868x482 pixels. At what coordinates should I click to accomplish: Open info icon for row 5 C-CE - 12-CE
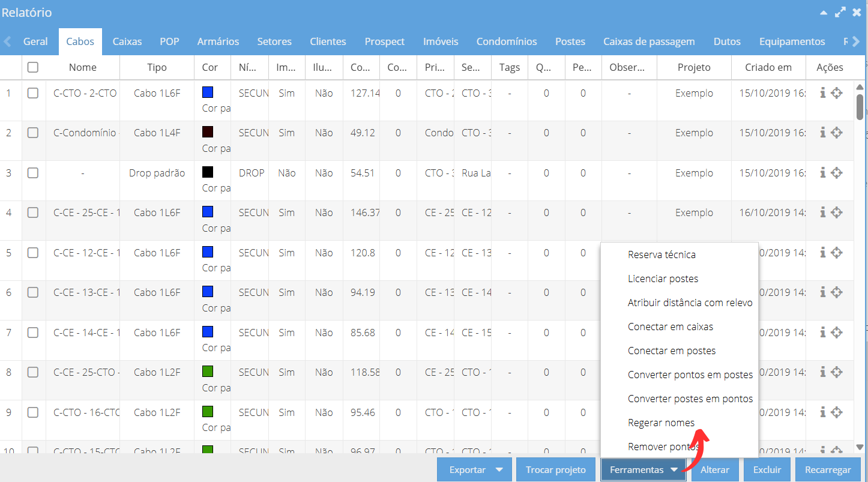[x=823, y=253]
